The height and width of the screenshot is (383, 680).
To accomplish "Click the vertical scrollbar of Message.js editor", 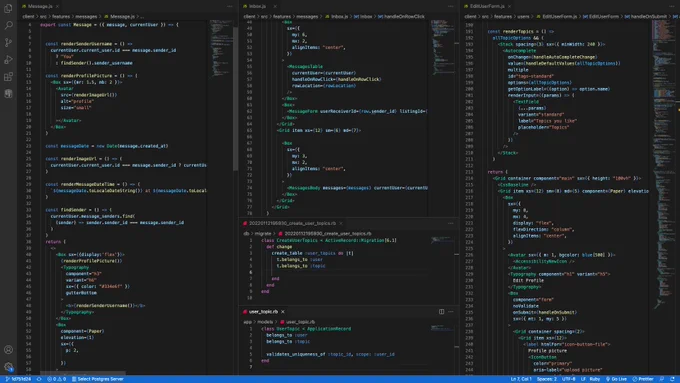I will click(x=235, y=98).
